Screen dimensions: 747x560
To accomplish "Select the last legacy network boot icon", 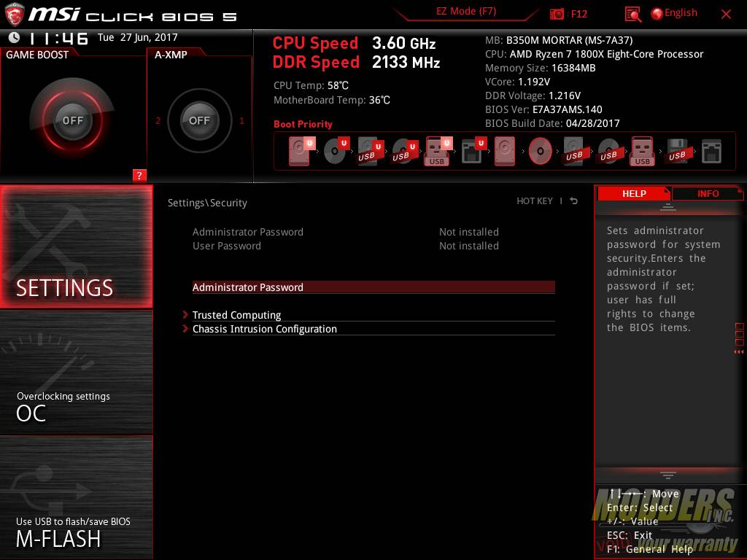I will coord(711,151).
